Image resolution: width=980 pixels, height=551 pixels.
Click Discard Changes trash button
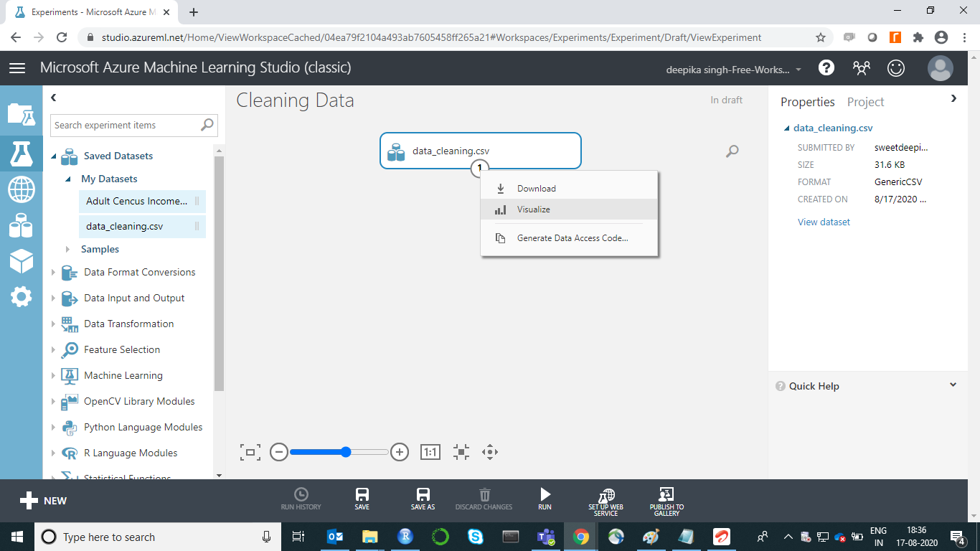pos(484,499)
